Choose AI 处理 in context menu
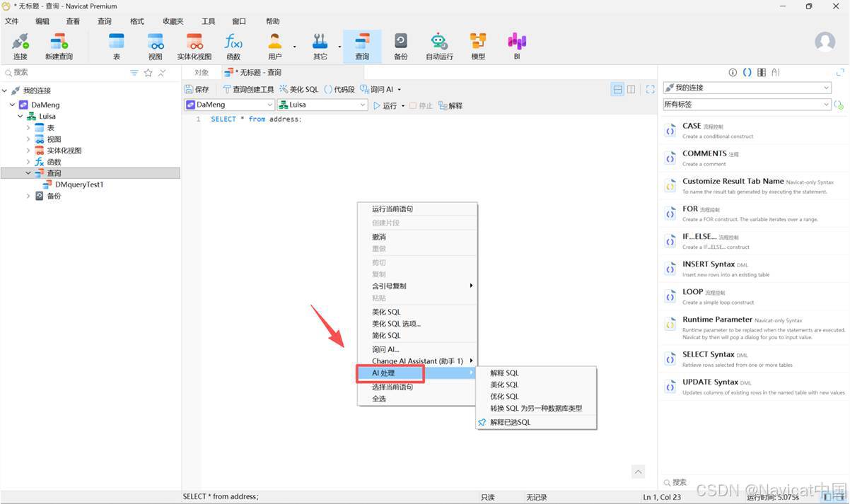 pos(417,373)
